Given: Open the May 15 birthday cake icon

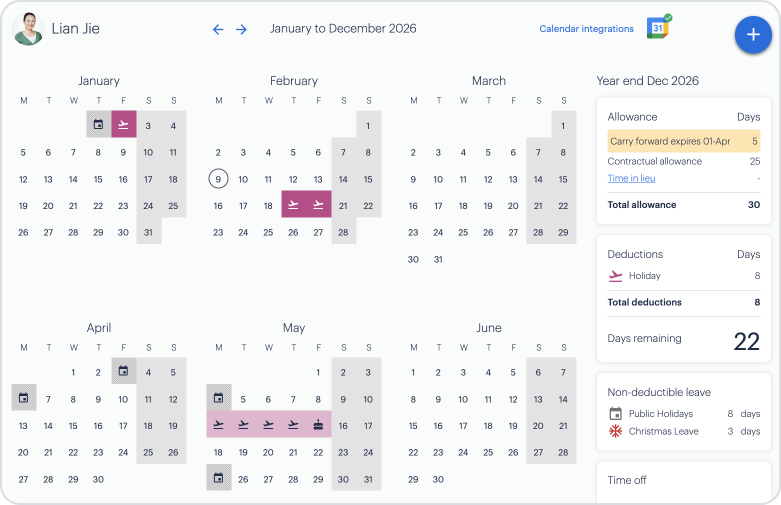Looking at the screenshot, I should (x=318, y=425).
